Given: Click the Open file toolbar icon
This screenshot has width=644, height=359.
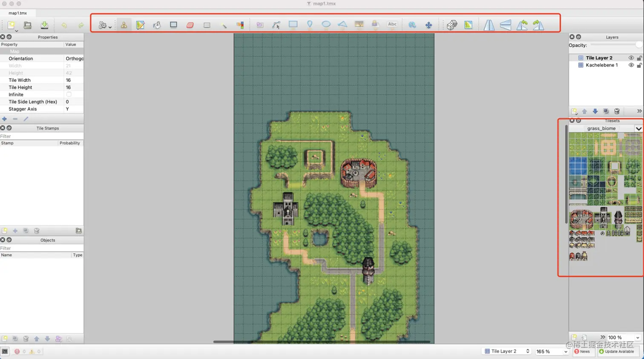Looking at the screenshot, I should tap(28, 25).
